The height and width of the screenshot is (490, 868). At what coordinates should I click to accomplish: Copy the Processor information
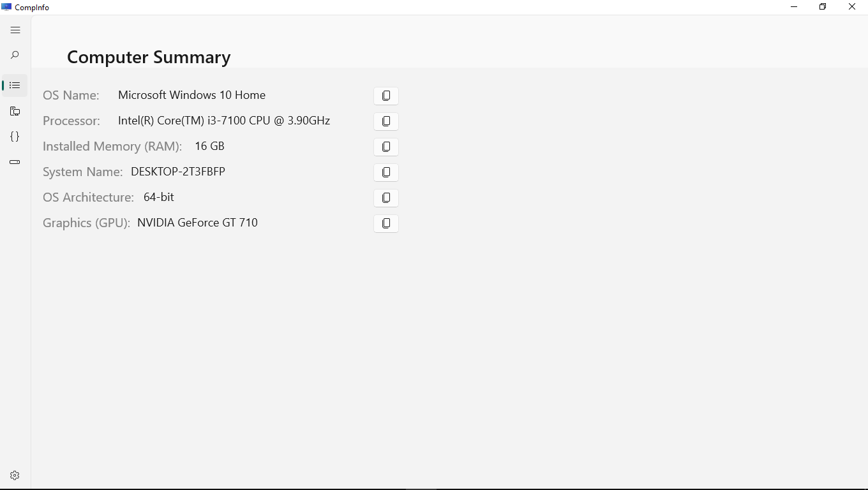point(386,121)
